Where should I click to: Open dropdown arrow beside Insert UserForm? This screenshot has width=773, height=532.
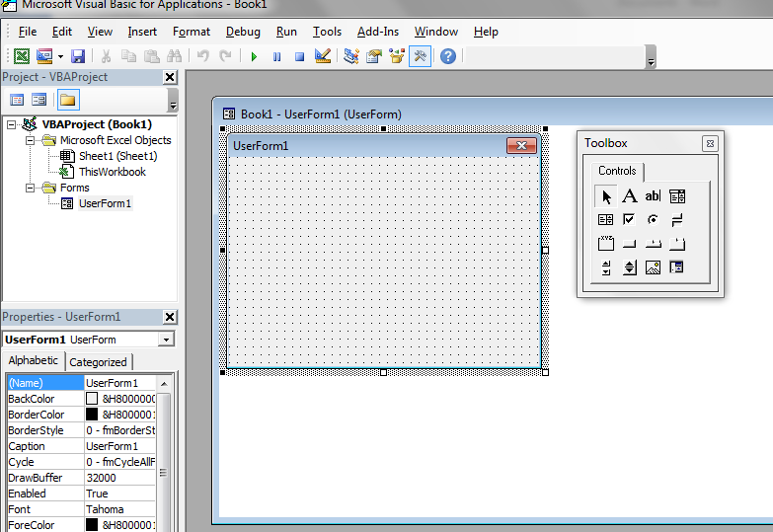click(x=60, y=56)
